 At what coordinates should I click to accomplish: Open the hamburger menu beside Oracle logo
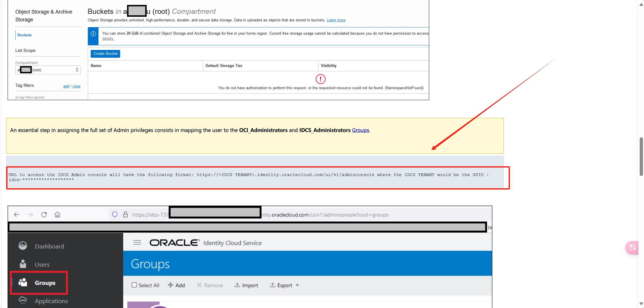click(137, 243)
